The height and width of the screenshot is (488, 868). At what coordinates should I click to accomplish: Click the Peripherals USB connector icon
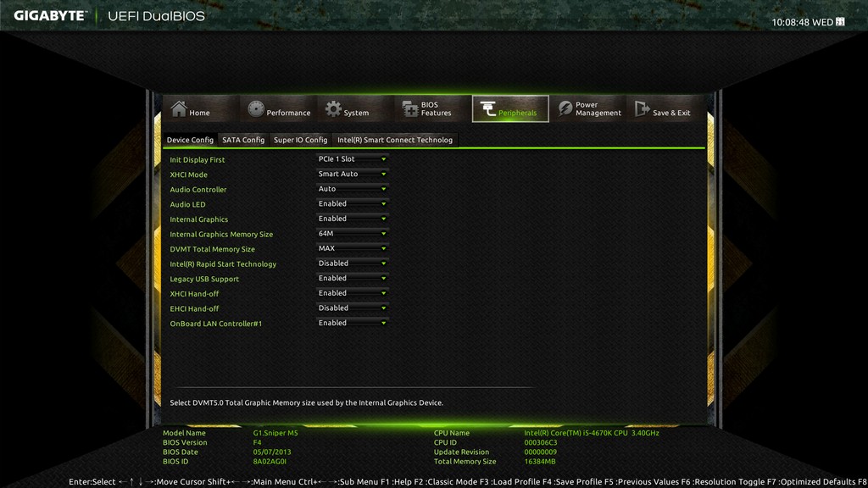coord(487,109)
